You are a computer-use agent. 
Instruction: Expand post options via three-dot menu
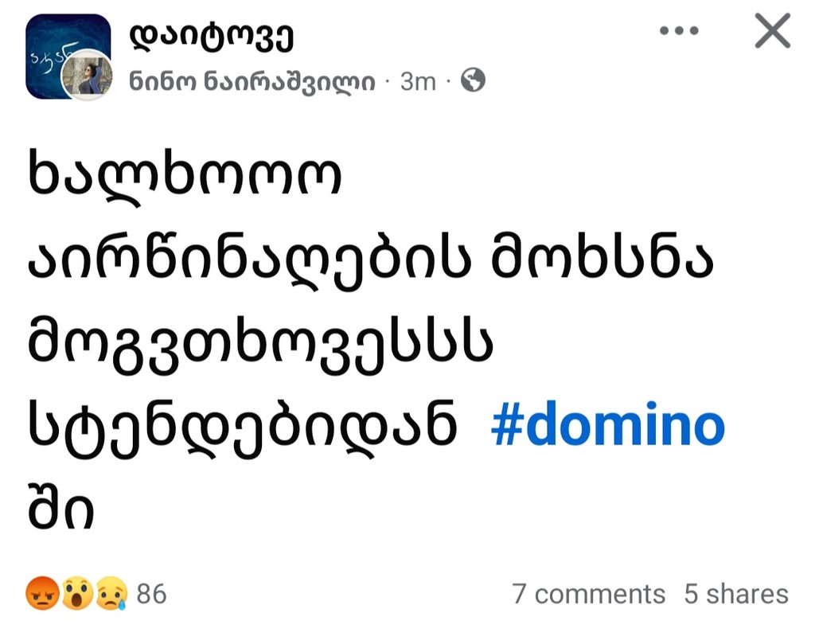[680, 32]
